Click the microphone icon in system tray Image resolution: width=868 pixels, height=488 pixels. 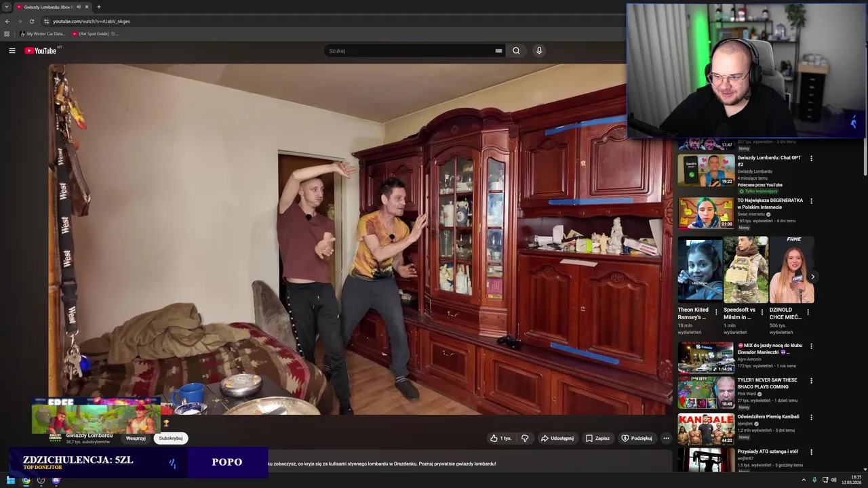(x=814, y=480)
